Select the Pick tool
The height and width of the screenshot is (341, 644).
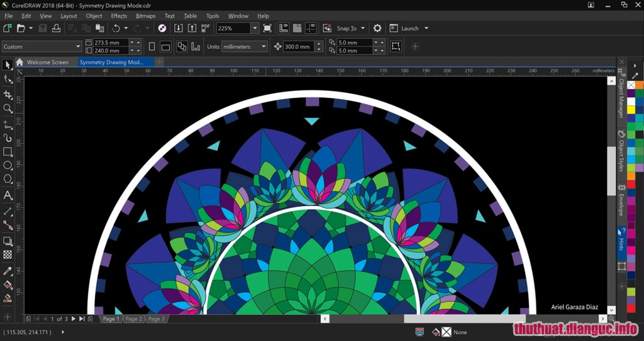[x=8, y=65]
